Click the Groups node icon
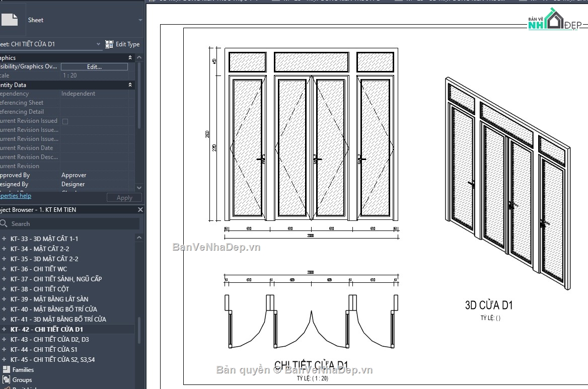Image resolution: width=588 pixels, height=389 pixels. click(x=7, y=379)
